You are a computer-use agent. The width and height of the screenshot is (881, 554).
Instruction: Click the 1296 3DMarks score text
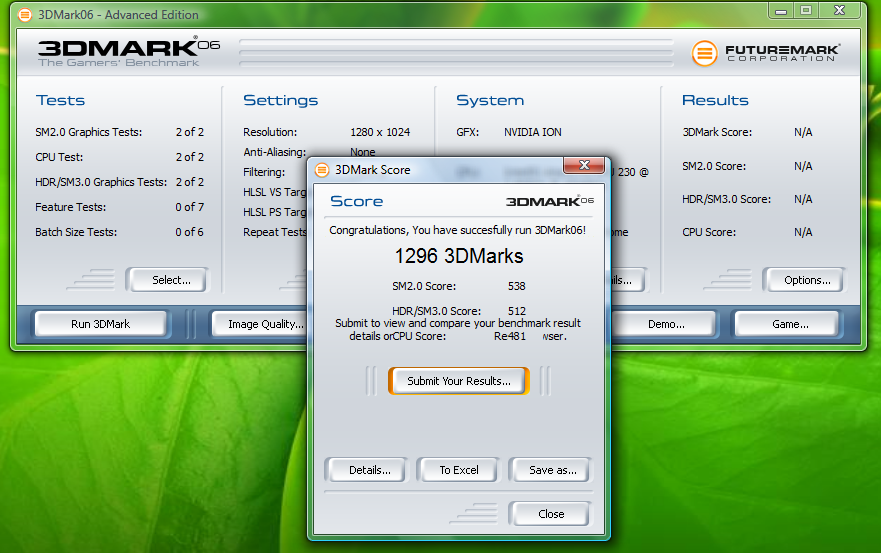(458, 256)
